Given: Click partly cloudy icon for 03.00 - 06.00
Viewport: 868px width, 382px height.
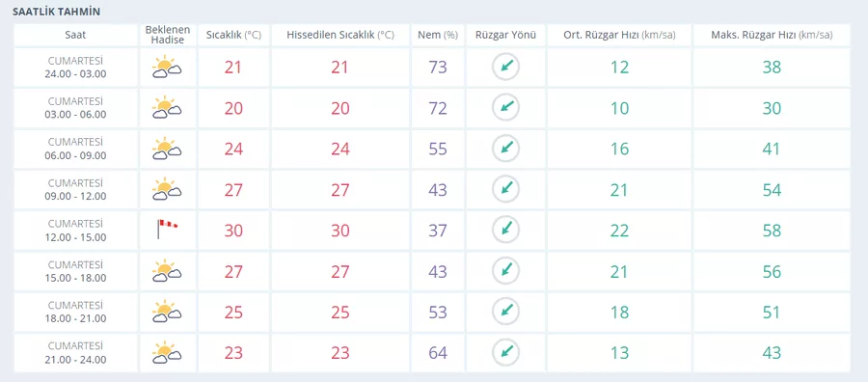Looking at the screenshot, I should 167,108.
